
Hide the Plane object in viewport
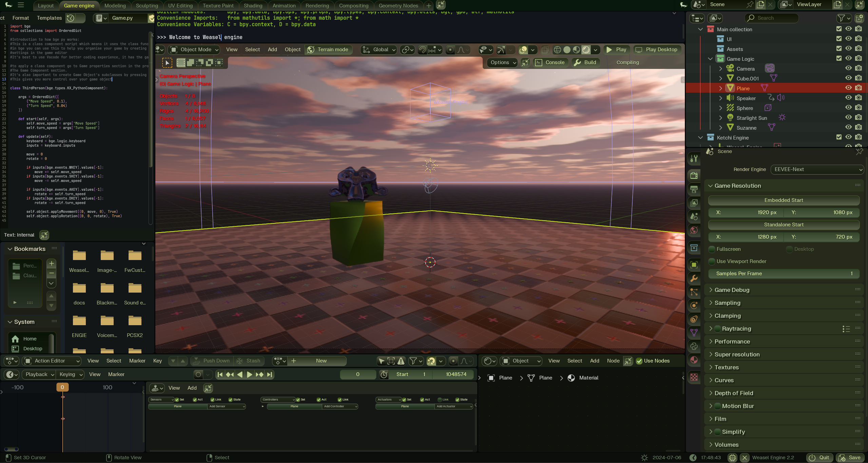[848, 88]
